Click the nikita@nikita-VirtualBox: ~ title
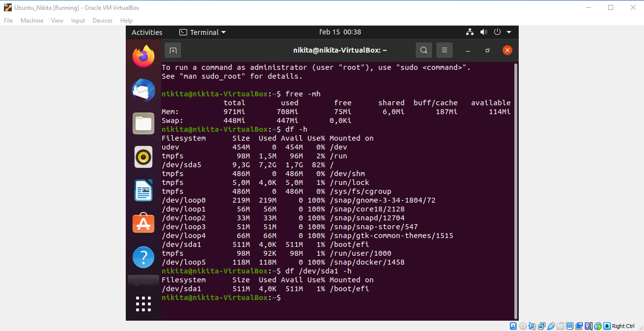Screen dimensions: 644x331 click(x=340, y=50)
